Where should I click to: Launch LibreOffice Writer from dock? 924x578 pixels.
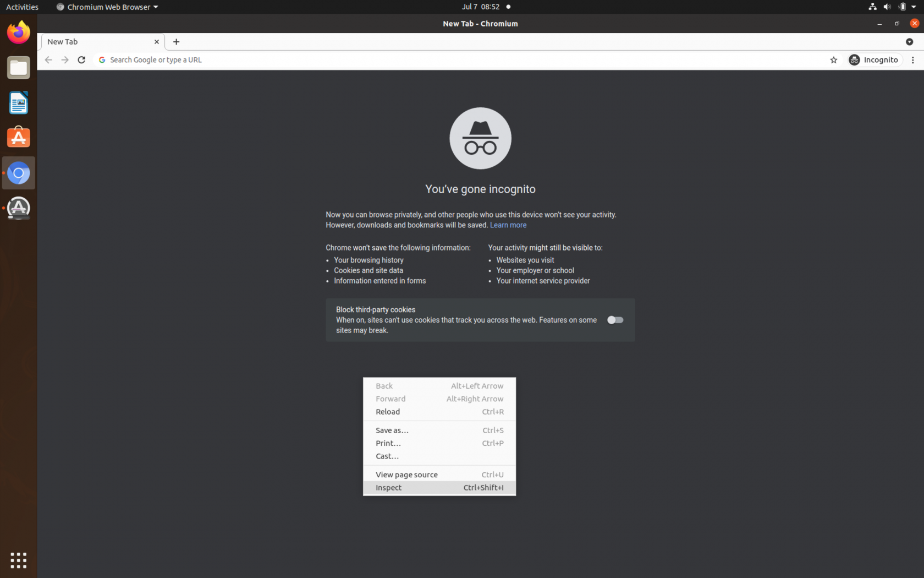tap(18, 103)
